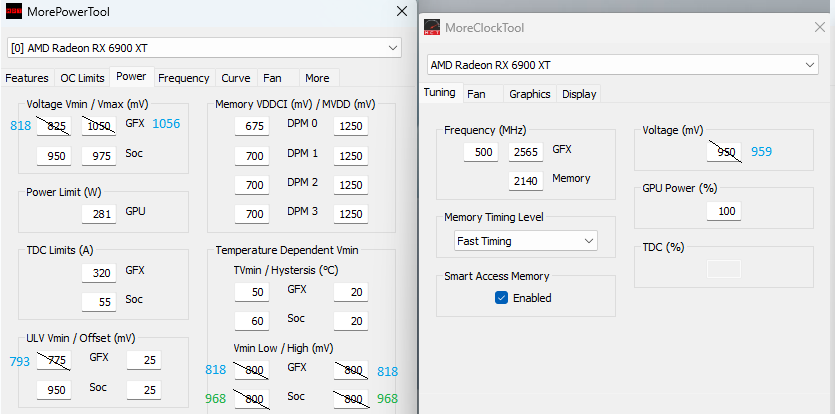The width and height of the screenshot is (835, 414).
Task: Click Vmin High Soc field 800
Action: point(351,399)
